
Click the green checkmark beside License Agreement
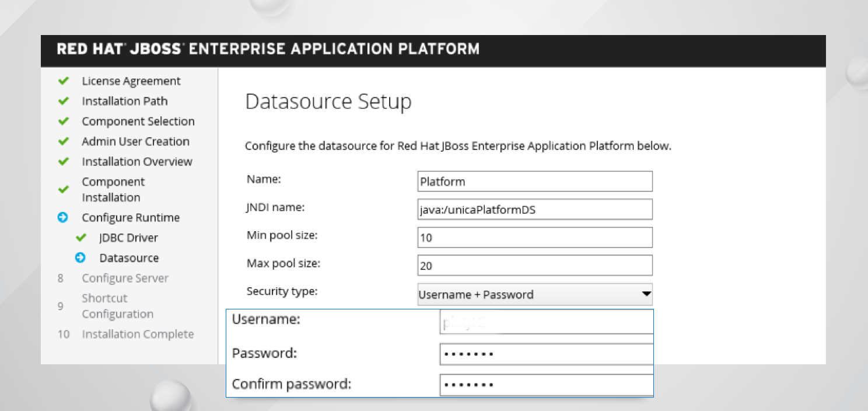[x=64, y=81]
